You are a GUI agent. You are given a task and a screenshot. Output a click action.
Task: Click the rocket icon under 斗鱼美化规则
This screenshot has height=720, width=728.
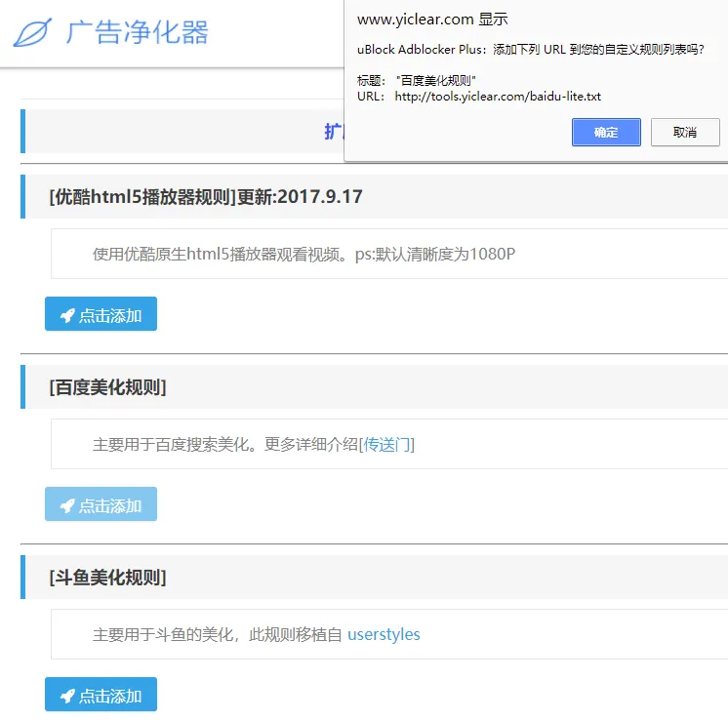click(x=67, y=697)
